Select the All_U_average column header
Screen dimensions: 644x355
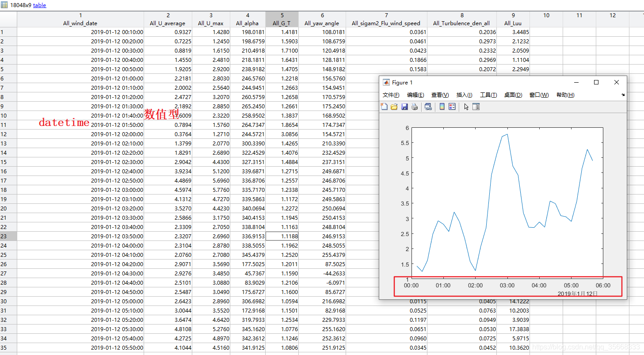[x=168, y=19]
